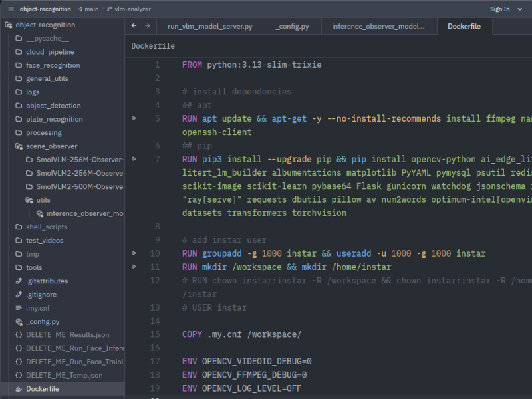Open the vlm-analyzer branch selector

pyautogui.click(x=129, y=9)
